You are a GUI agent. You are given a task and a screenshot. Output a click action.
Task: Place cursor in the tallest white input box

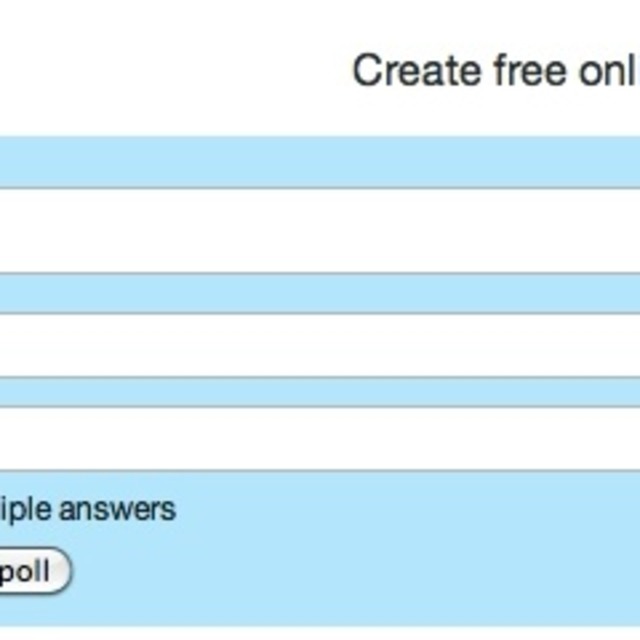tap(320, 230)
